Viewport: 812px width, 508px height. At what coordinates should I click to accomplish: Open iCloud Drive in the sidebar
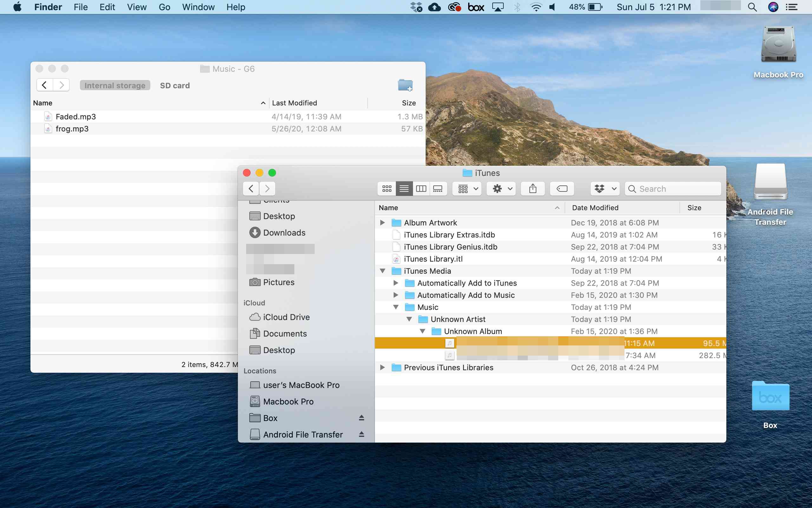pyautogui.click(x=279, y=317)
